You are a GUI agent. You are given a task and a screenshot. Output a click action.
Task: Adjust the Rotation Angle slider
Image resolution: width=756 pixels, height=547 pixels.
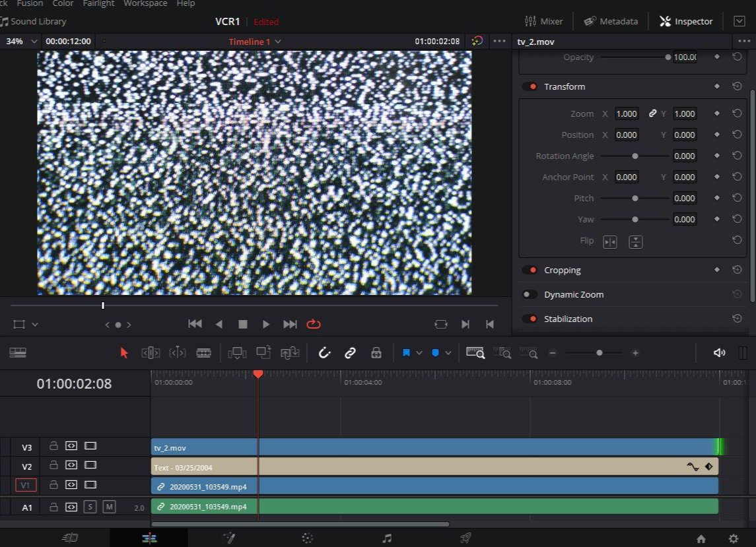point(635,156)
